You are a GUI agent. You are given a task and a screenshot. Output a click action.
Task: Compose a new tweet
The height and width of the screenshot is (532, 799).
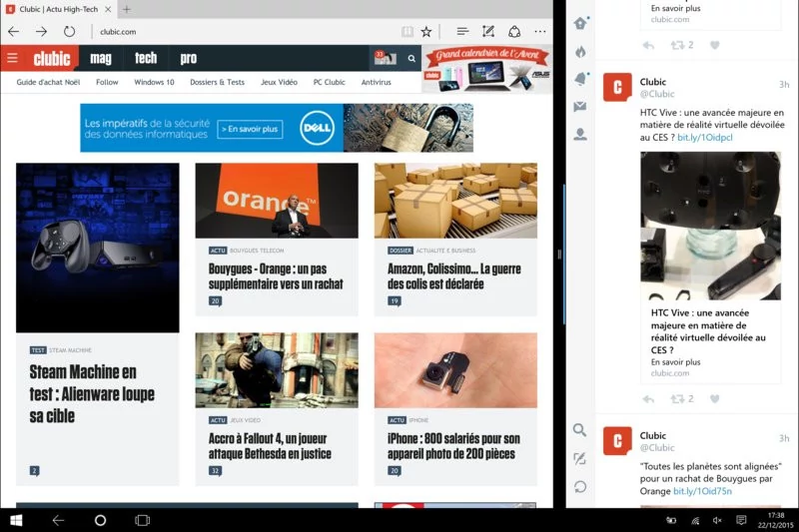580,459
